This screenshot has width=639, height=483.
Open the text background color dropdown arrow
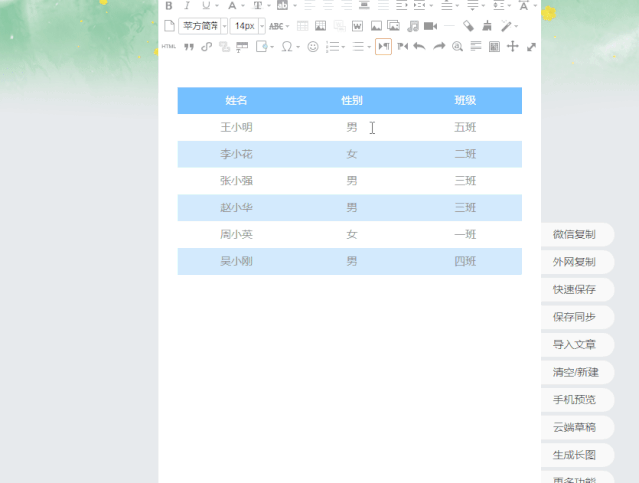(295, 6)
